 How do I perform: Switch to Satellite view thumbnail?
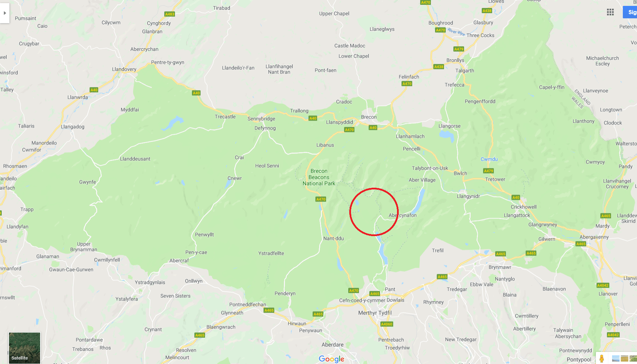25,348
